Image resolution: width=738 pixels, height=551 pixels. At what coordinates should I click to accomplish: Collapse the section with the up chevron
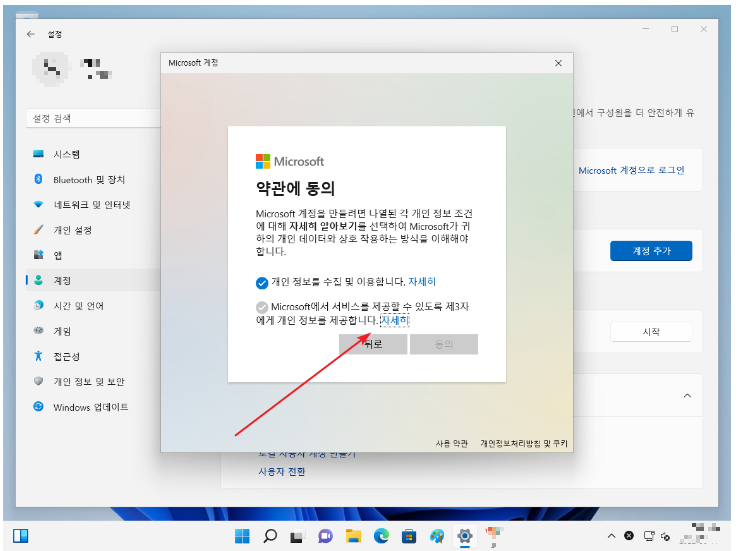tap(687, 396)
